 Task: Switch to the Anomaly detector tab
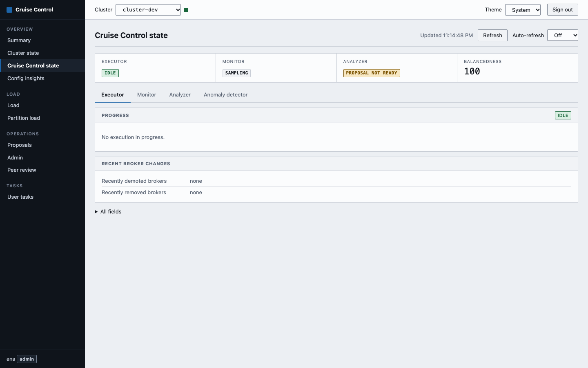[226, 95]
